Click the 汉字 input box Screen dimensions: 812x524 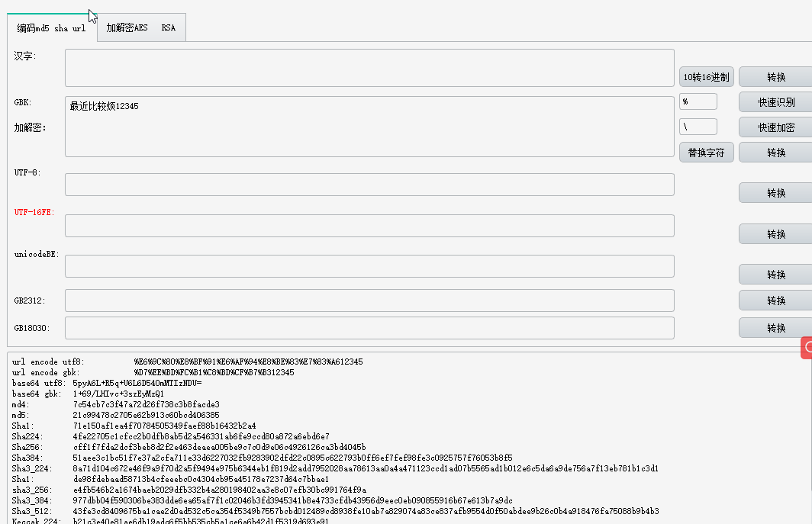pos(369,68)
